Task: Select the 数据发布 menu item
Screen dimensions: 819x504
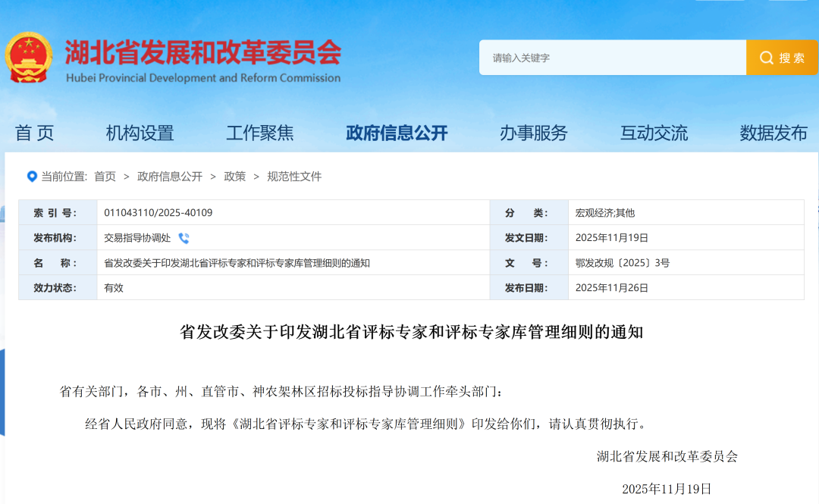Action: (x=772, y=132)
